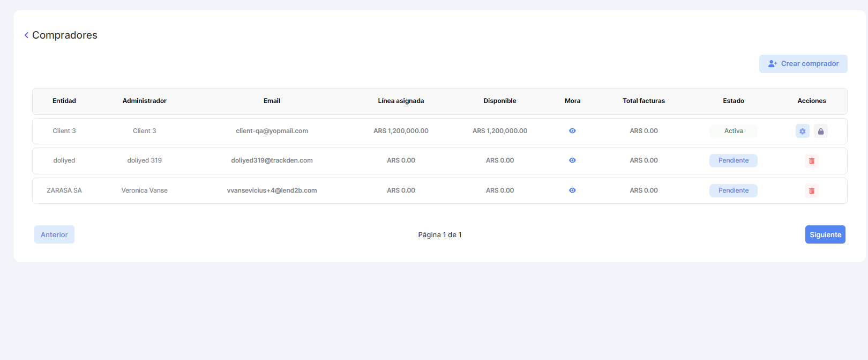
Task: Open settings gear for Client 3
Action: click(x=802, y=131)
